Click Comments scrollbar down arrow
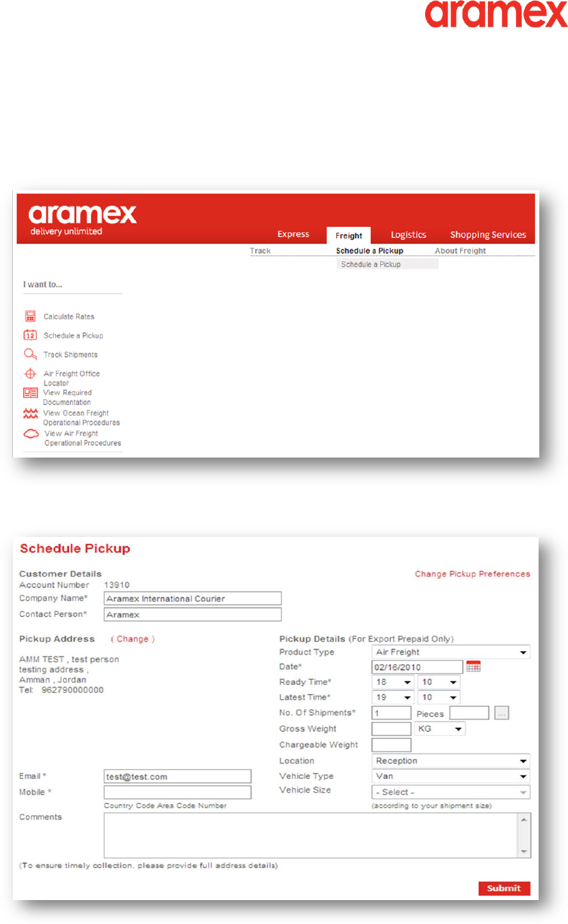This screenshot has width=568, height=924. tap(524, 852)
